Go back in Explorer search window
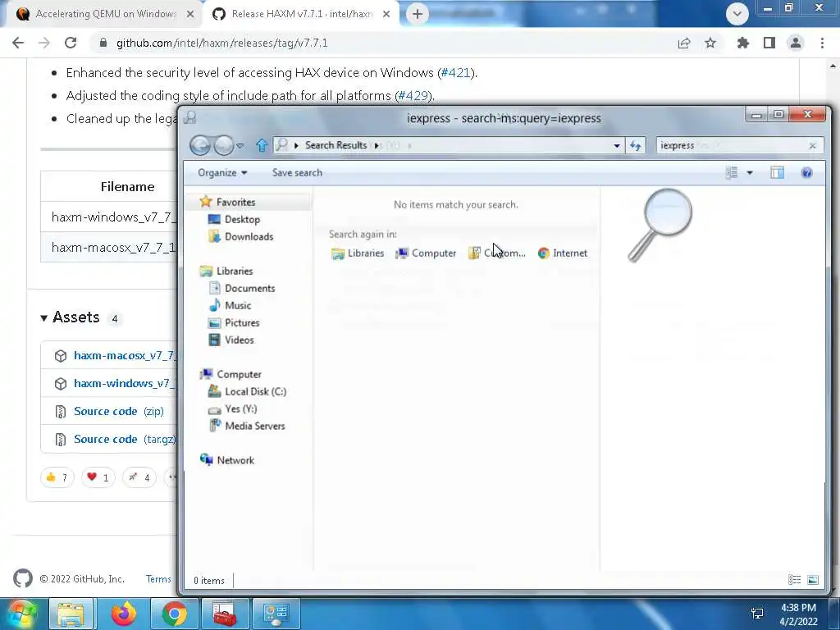This screenshot has width=840, height=630. coord(200,145)
